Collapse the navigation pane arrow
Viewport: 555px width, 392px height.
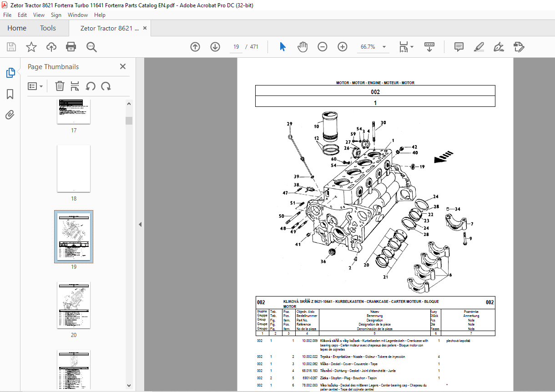pos(140,224)
